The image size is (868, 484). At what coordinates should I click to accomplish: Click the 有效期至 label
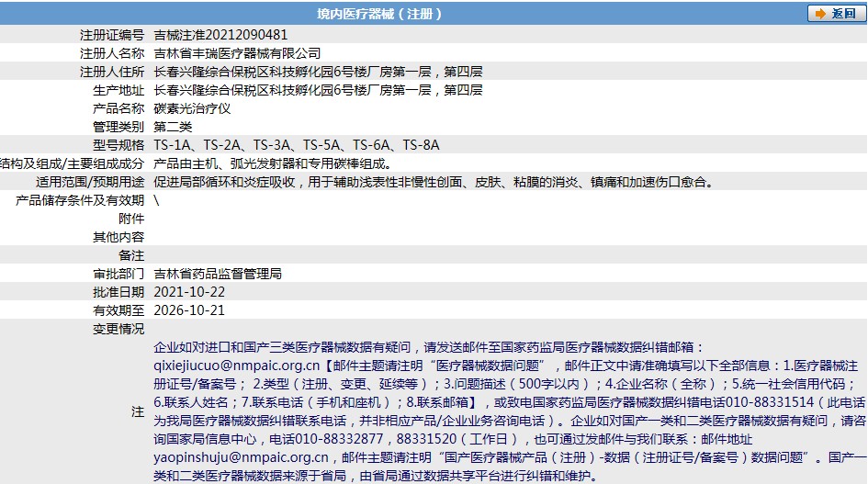click(118, 310)
